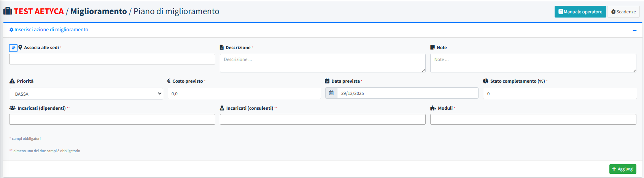The height and width of the screenshot is (178, 644).
Task: Collapse the Inserisci azione di miglioramento panel
Action: coord(634,30)
